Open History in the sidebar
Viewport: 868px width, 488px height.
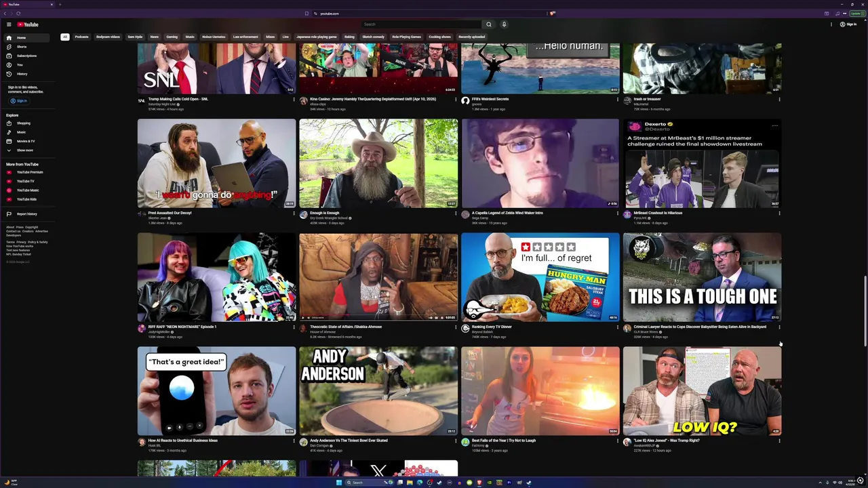pos(27,74)
